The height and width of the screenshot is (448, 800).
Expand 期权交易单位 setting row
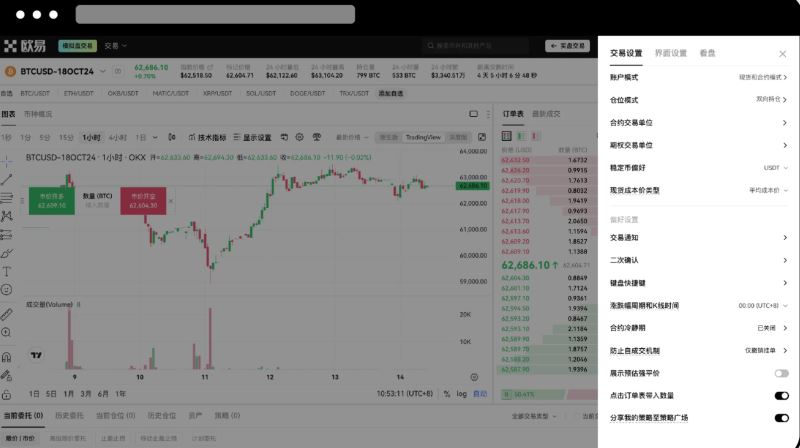point(698,145)
